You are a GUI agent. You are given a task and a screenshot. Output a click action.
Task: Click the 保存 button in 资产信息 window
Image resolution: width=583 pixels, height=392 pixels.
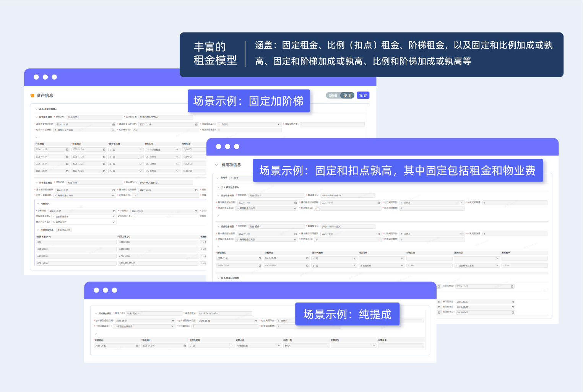pyautogui.click(x=363, y=95)
